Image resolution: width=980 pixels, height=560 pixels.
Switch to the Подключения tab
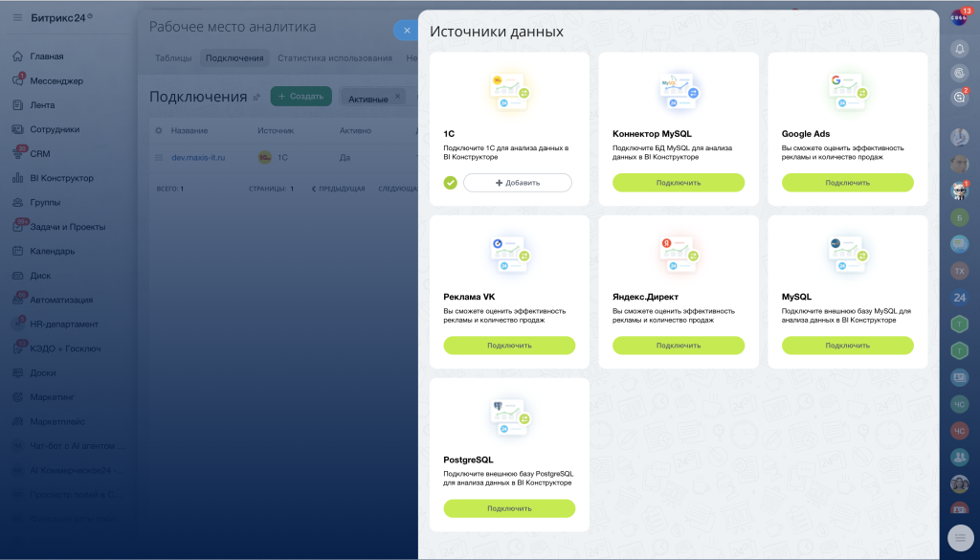(235, 58)
